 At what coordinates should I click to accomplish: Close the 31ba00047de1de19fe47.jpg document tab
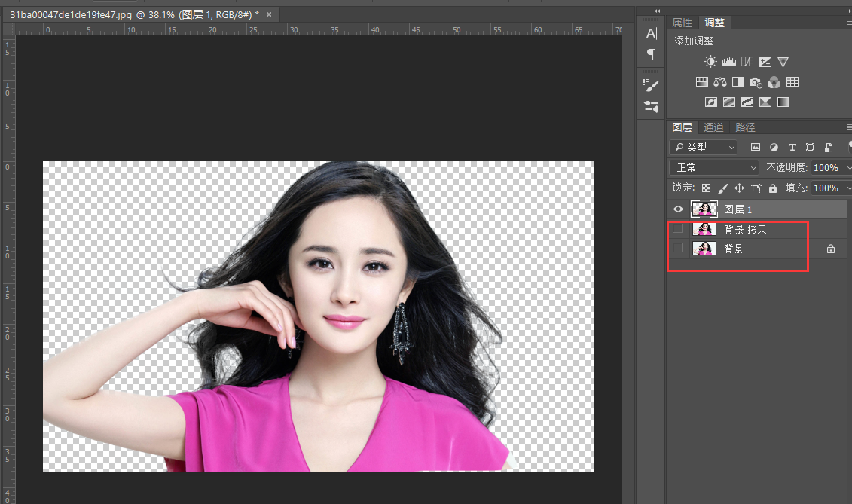(269, 14)
